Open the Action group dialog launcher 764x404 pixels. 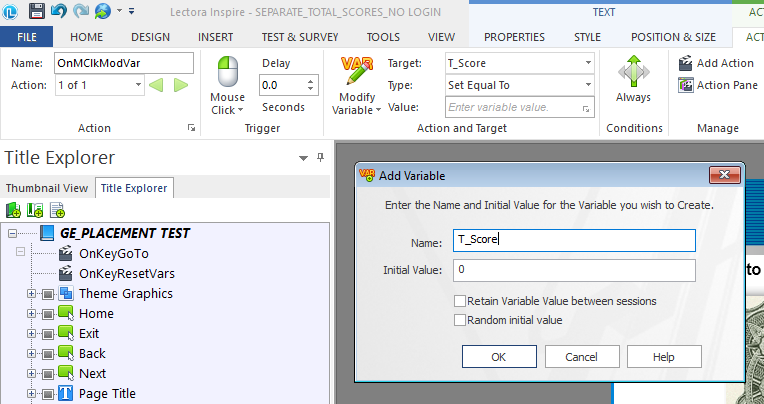191,128
